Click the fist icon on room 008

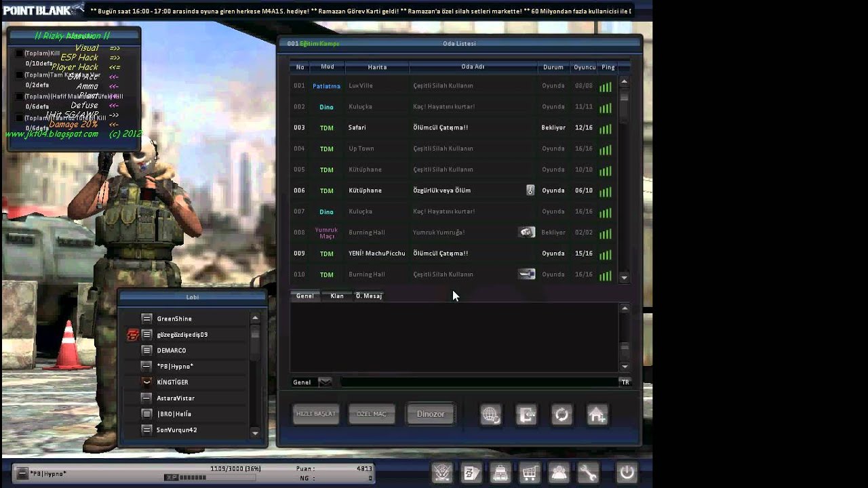527,232
